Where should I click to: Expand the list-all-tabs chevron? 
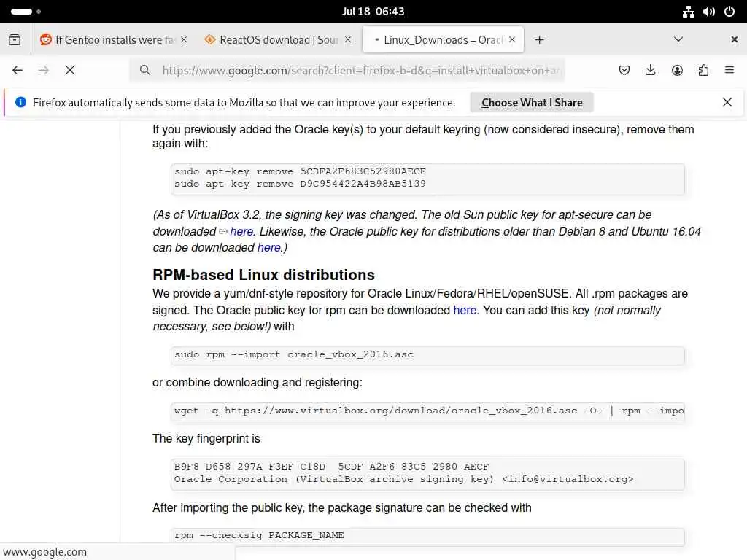point(678,39)
